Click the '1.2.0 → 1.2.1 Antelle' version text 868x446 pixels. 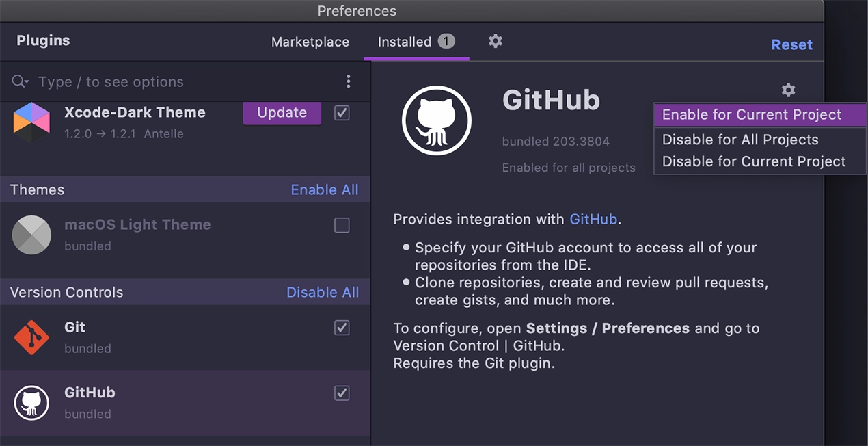(x=124, y=134)
